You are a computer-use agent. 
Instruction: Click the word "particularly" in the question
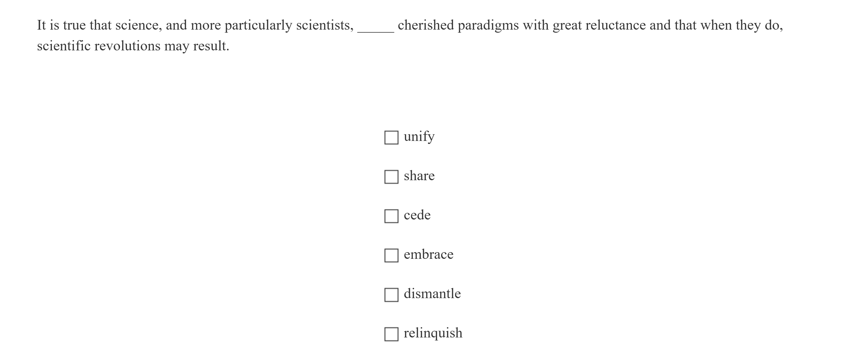[x=258, y=25]
